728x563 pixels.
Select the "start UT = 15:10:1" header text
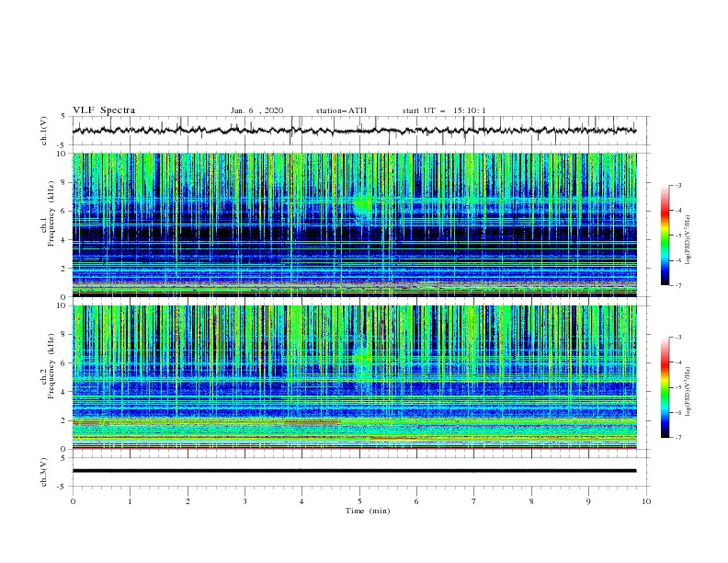pyautogui.click(x=444, y=110)
